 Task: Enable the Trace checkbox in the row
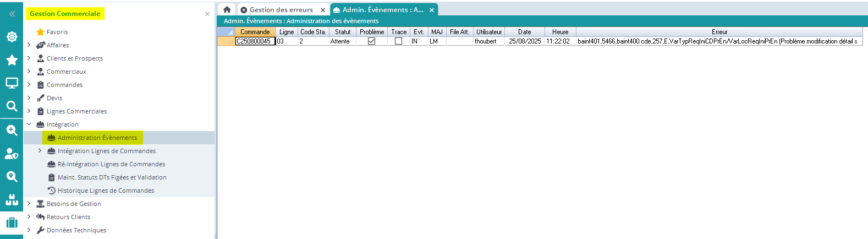[x=399, y=41]
